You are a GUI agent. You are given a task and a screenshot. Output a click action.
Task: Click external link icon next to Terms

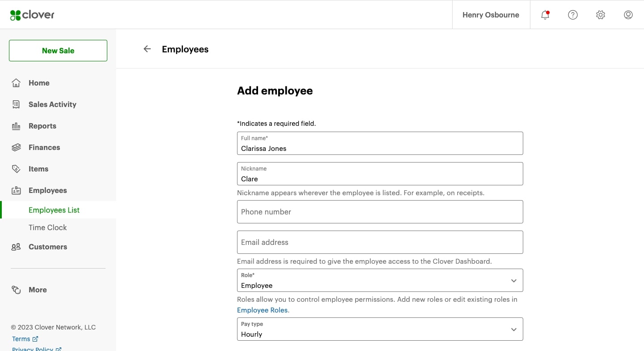pyautogui.click(x=35, y=339)
